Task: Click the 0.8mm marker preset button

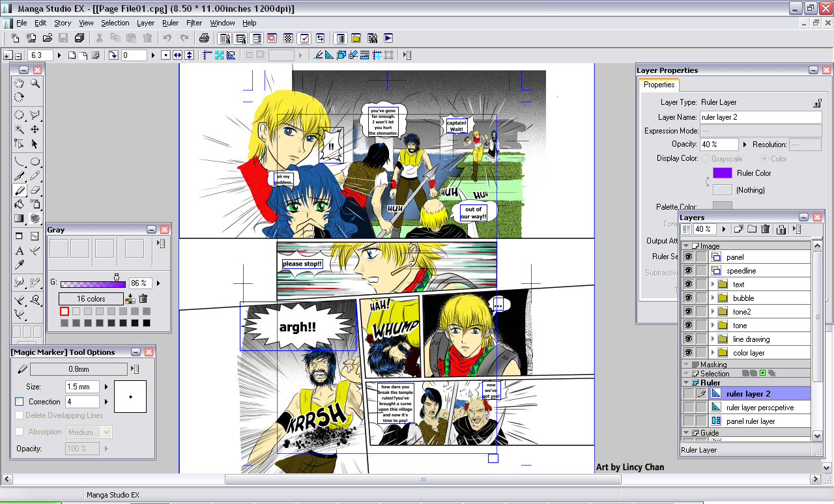Action: [x=79, y=369]
